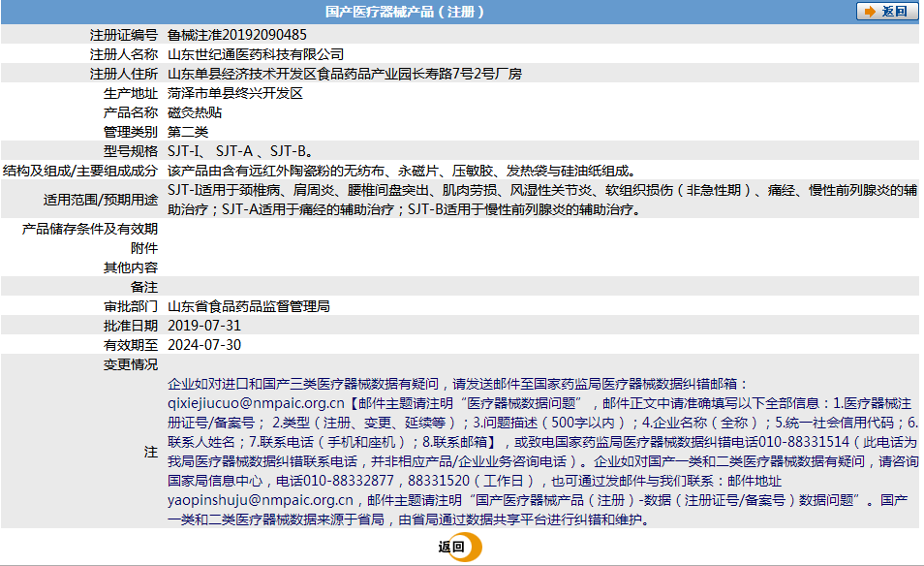Click the registrant address starting 山东单县经济技术开发区
924x566 pixels.
coord(345,74)
